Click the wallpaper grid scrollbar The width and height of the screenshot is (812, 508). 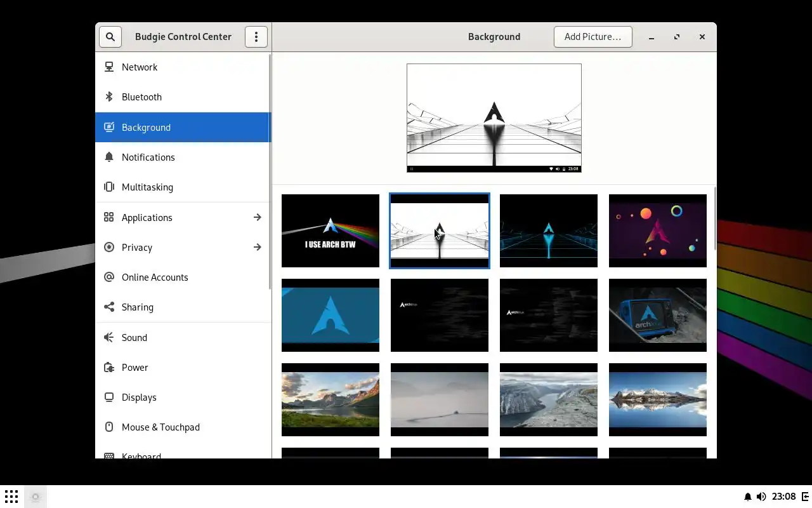714,218
